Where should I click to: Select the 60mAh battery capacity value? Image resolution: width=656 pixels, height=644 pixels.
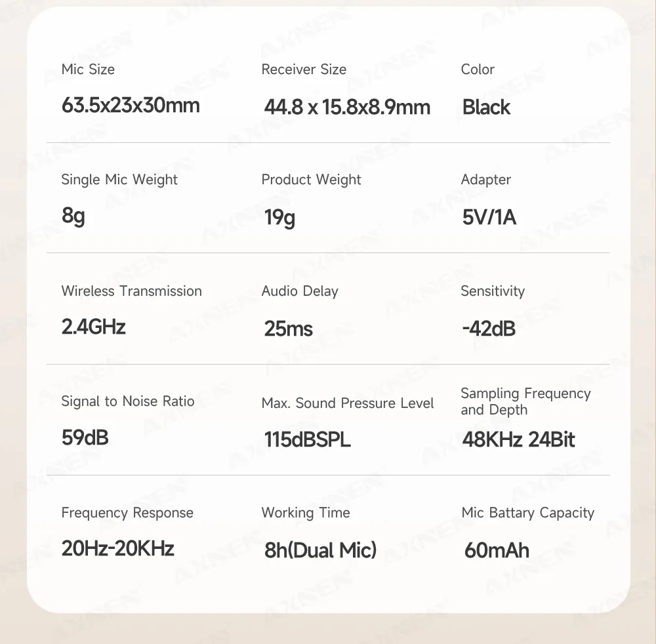click(x=496, y=550)
